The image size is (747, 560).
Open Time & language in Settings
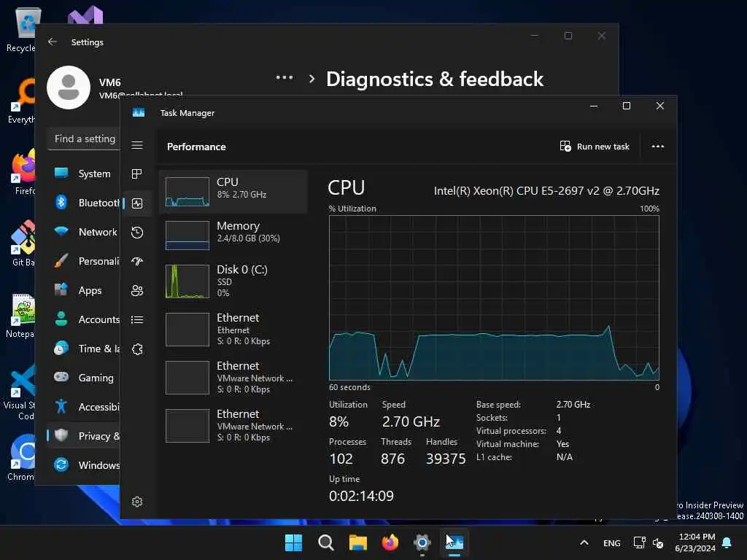pyautogui.click(x=83, y=349)
